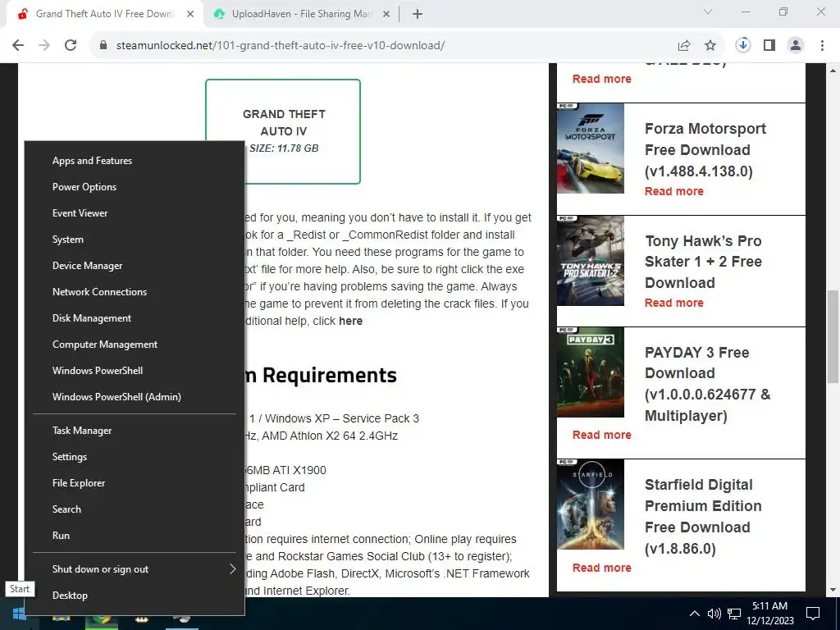The image size is (840, 630).
Task: Open the volume speaker icon
Action: click(x=714, y=614)
